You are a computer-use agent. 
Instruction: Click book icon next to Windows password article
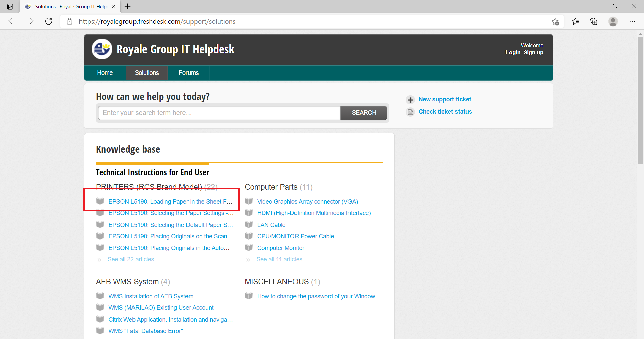249,296
